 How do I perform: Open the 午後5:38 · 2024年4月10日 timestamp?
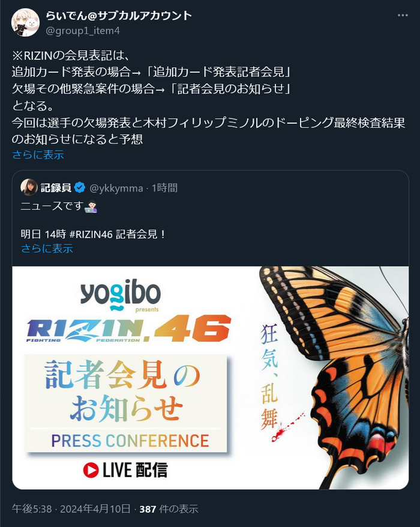click(x=71, y=509)
